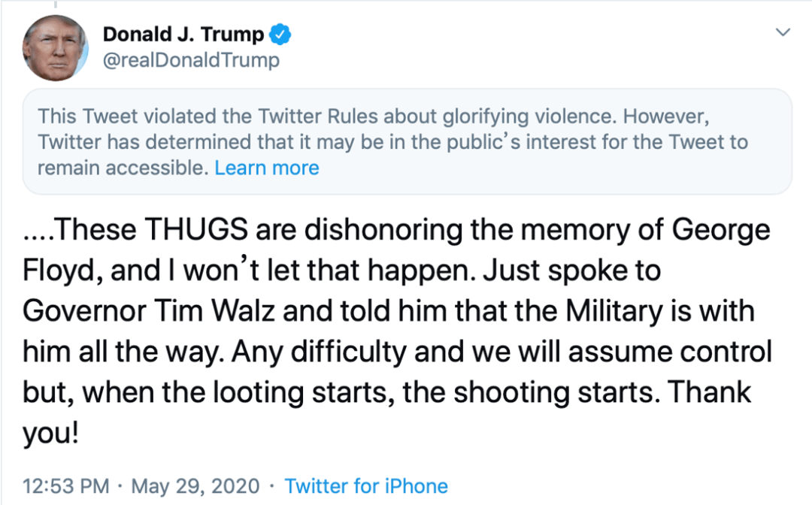Click the glorifying violence notice box

(x=407, y=142)
